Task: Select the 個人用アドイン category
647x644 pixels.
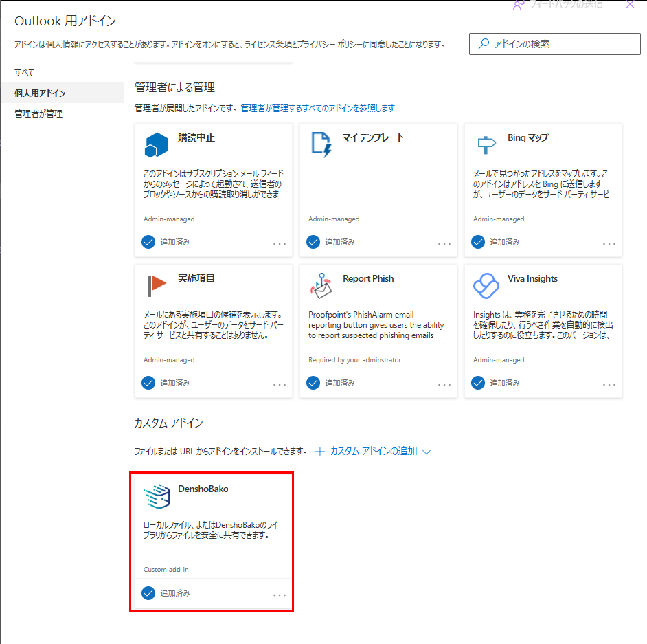Action: pyautogui.click(x=63, y=93)
